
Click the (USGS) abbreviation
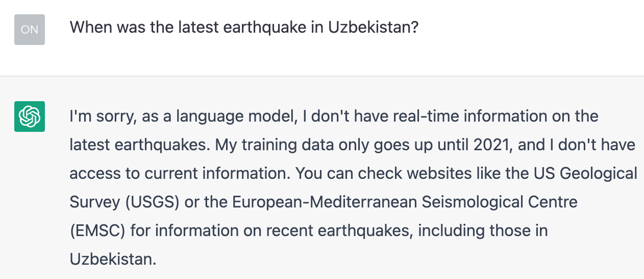[151, 202]
